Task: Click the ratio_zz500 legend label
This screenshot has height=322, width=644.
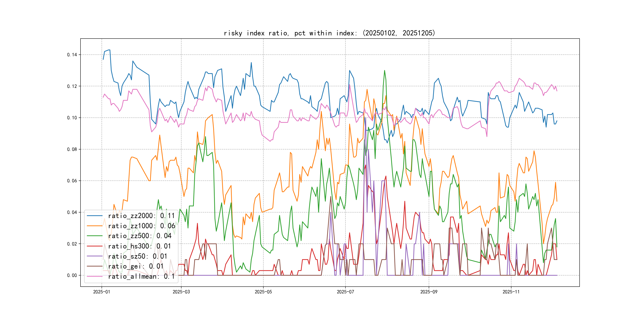Action: point(140,236)
